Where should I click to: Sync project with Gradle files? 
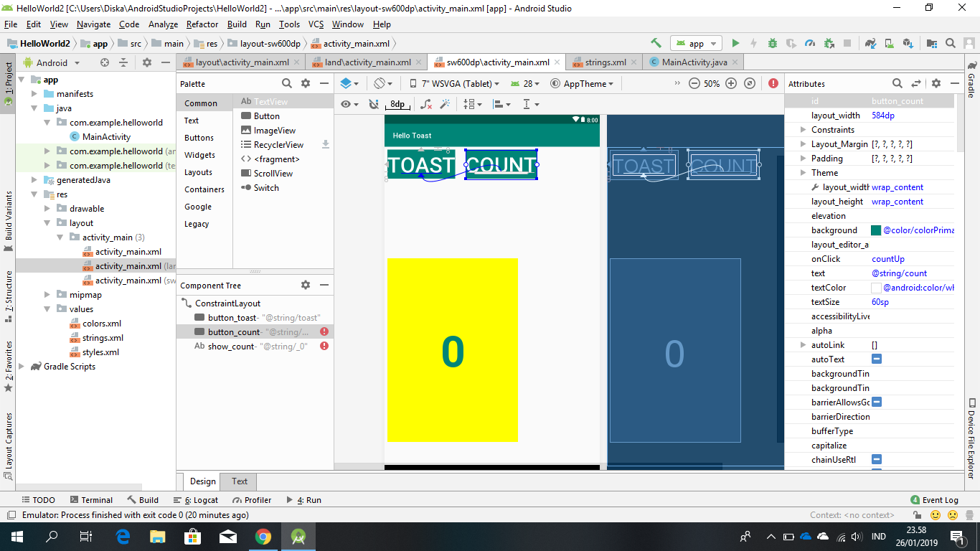pos(870,43)
